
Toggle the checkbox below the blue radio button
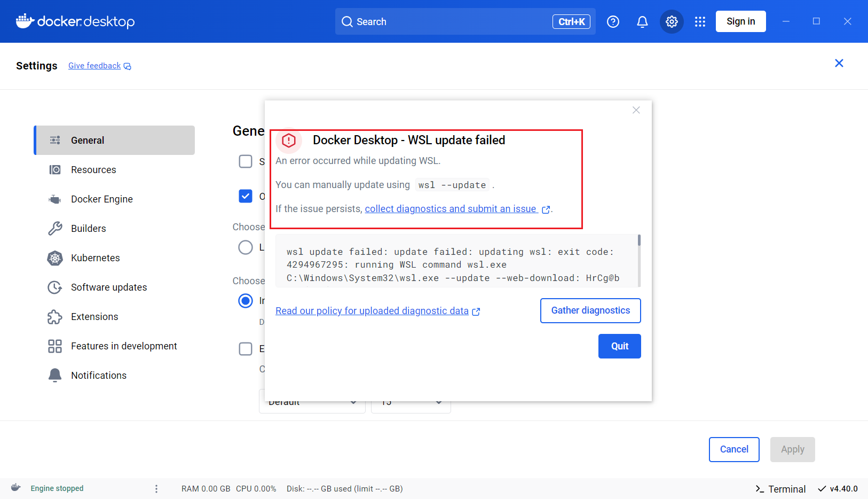point(246,349)
